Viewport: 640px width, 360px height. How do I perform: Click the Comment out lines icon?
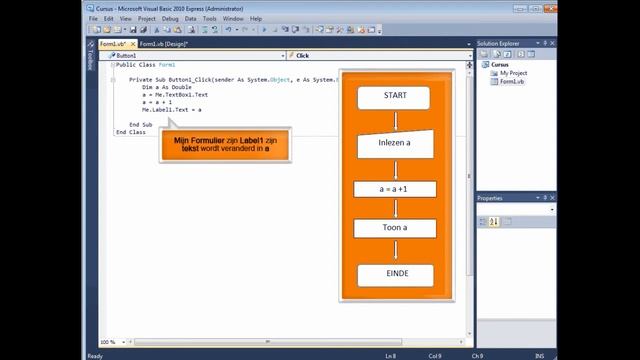click(205, 30)
